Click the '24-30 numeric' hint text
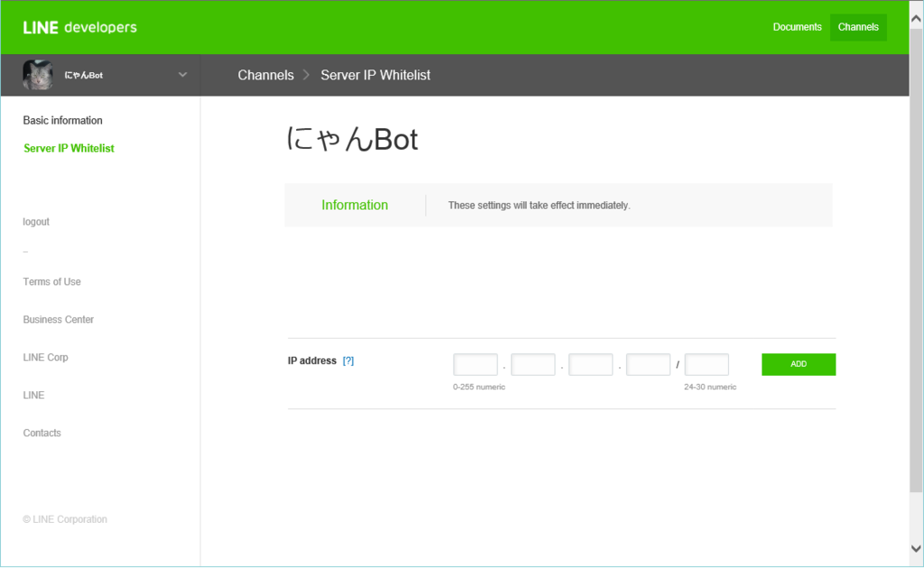 pyautogui.click(x=710, y=387)
